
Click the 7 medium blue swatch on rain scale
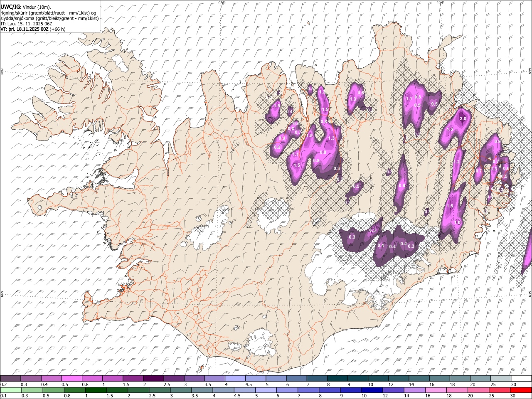(x=308, y=390)
